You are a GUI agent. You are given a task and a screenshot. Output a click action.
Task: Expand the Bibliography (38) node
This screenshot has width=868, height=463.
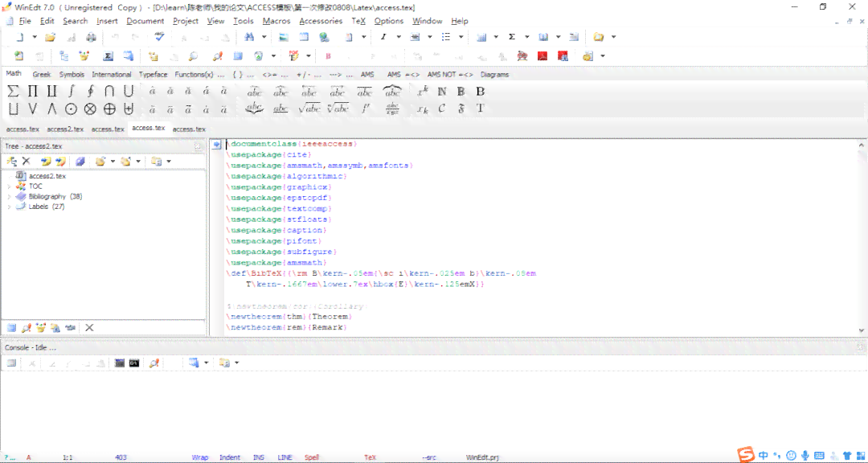point(9,197)
